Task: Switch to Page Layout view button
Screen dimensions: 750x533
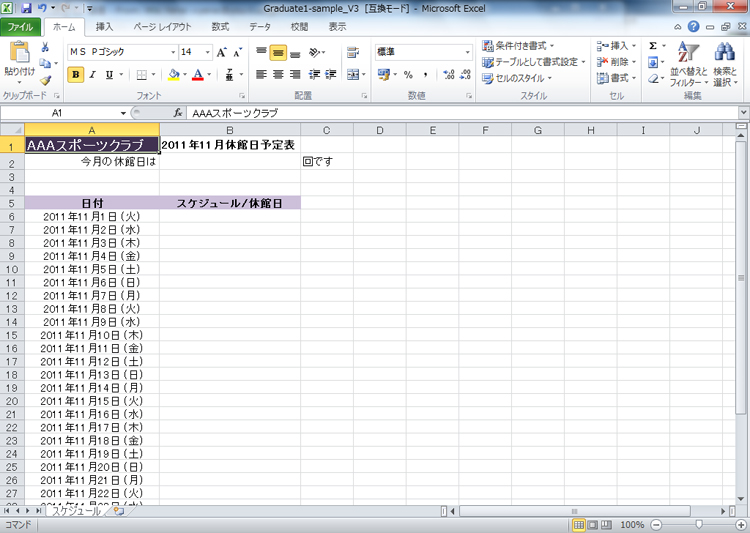Action: click(x=592, y=525)
